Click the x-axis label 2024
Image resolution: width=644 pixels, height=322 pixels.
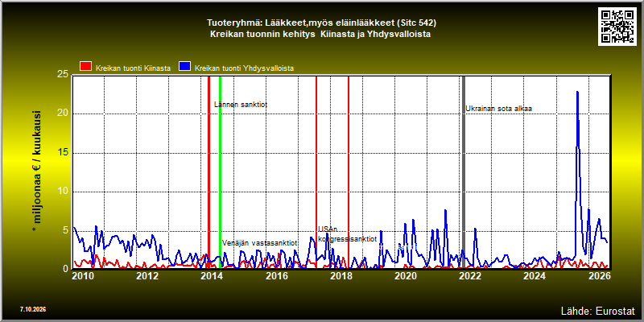[535, 276]
